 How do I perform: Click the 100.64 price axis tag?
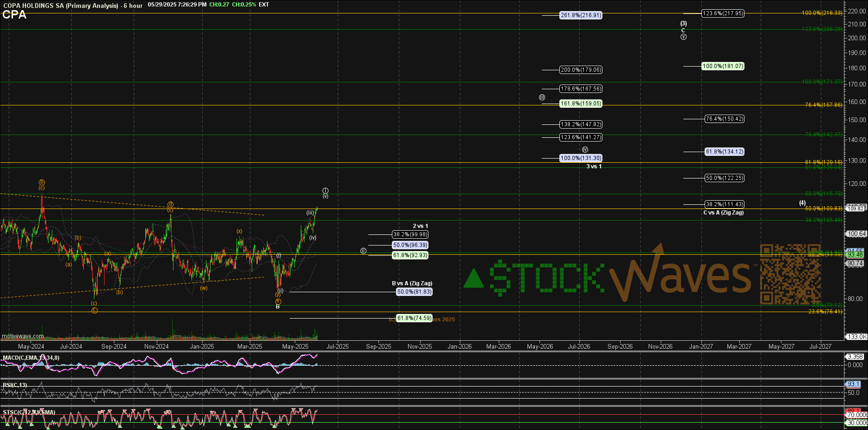856,234
